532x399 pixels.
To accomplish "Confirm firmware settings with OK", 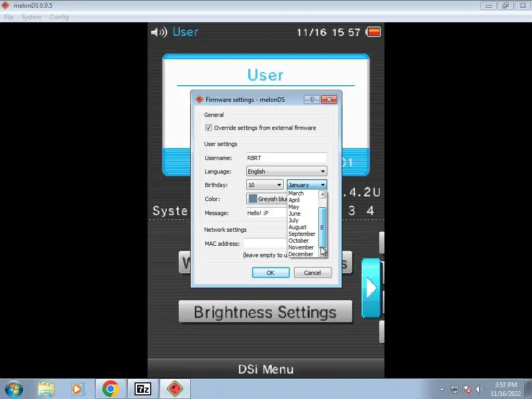I will 271,272.
